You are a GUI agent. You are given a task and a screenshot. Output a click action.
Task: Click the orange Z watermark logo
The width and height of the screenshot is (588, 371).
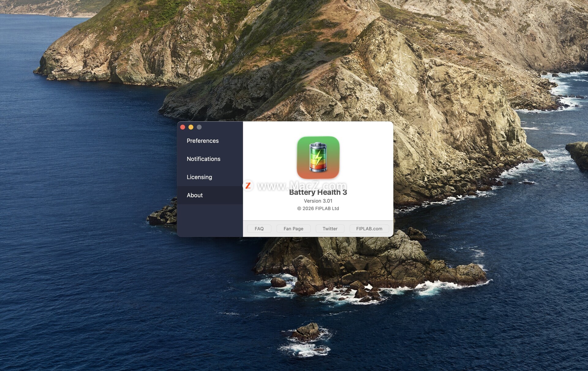coord(248,185)
